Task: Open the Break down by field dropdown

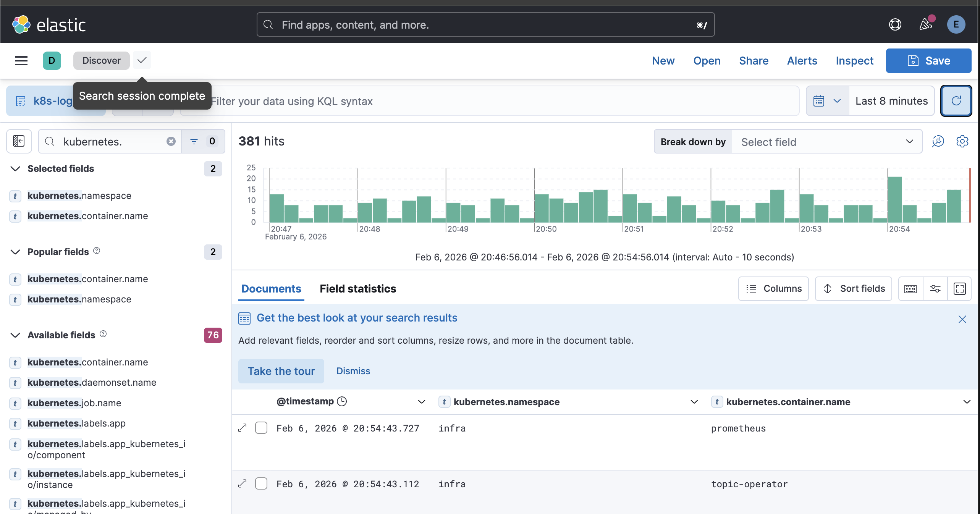Action: pos(826,142)
